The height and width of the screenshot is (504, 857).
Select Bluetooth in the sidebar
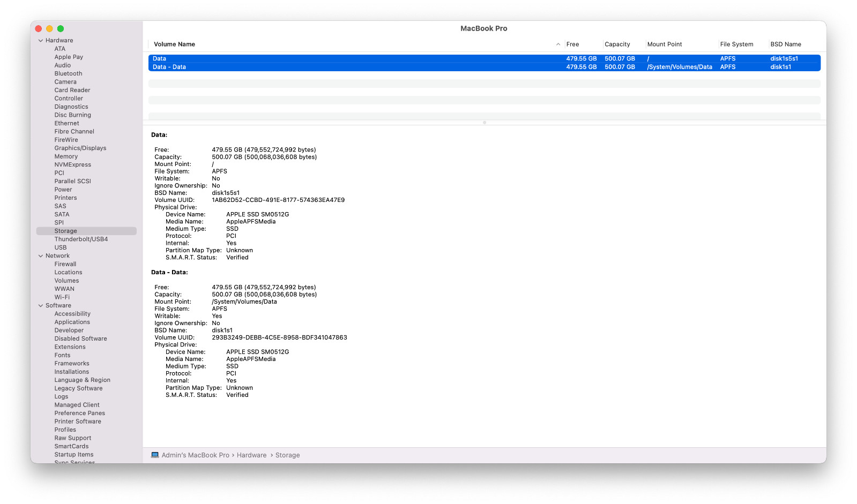tap(68, 74)
